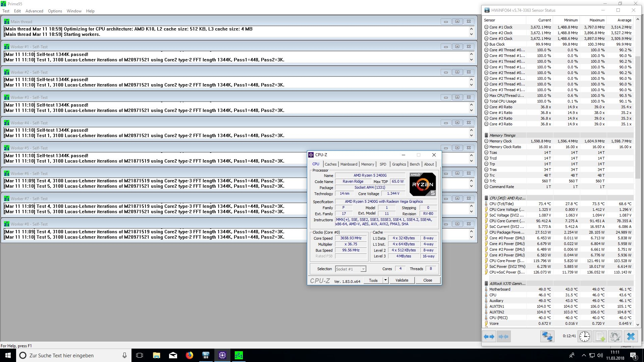Select the Memory Clock sensor row
644x362 pixels.
tap(558, 141)
